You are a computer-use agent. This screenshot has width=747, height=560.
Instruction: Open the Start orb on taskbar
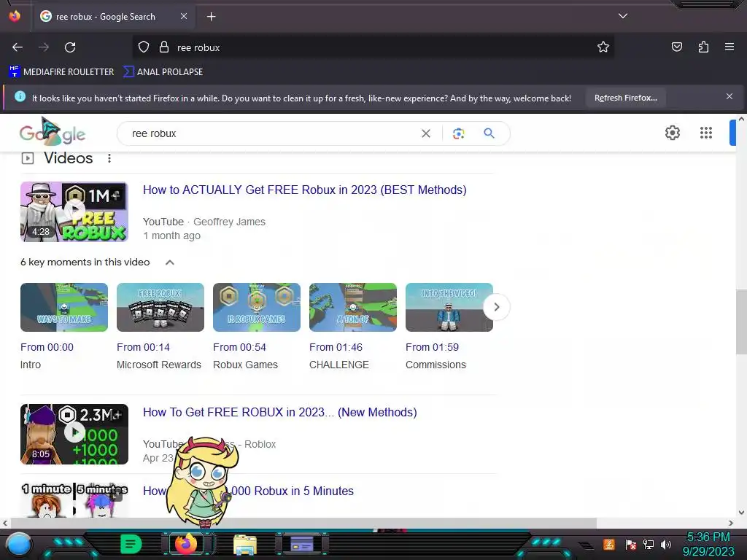[x=19, y=545]
